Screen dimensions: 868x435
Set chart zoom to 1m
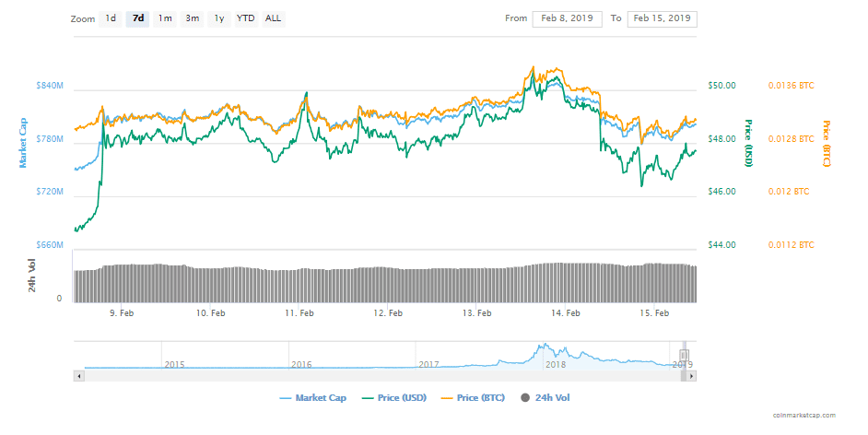(165, 18)
